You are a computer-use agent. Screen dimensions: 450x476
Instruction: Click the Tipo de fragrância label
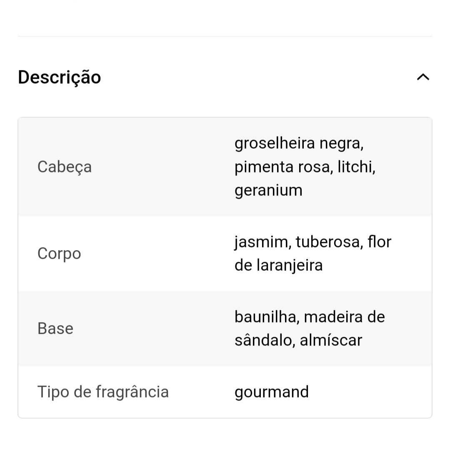pyautogui.click(x=103, y=392)
